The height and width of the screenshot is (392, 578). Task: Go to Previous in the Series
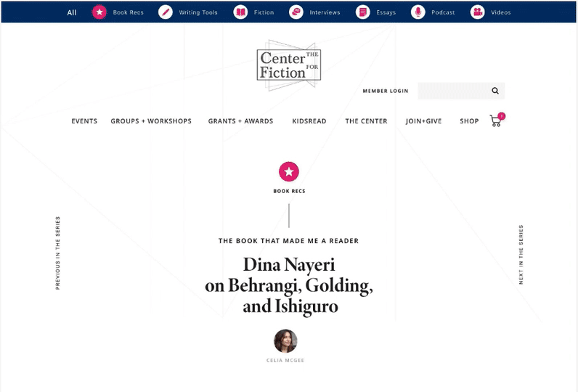coord(57,253)
